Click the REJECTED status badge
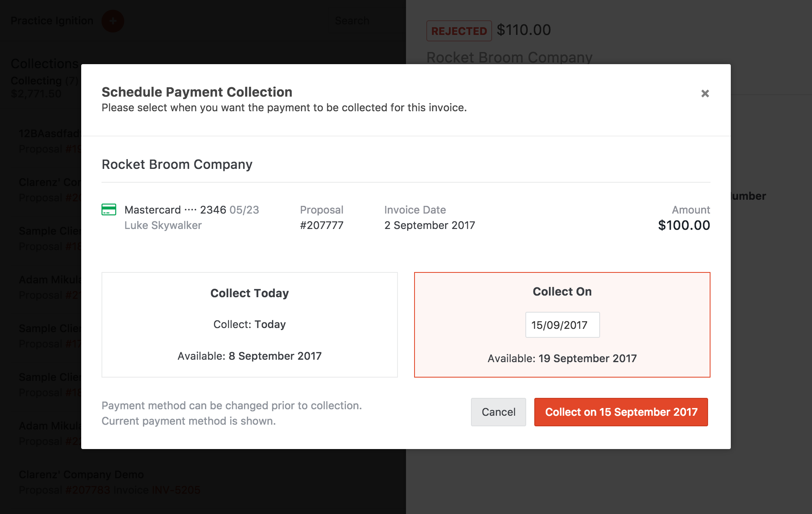Viewport: 812px width, 514px height. pos(459,31)
